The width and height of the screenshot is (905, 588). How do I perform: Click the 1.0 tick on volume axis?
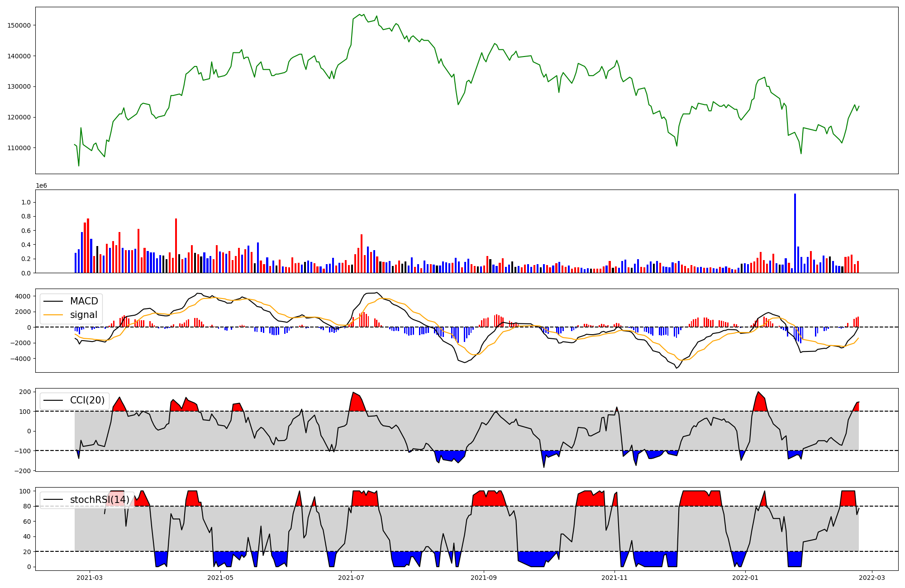[x=26, y=202]
